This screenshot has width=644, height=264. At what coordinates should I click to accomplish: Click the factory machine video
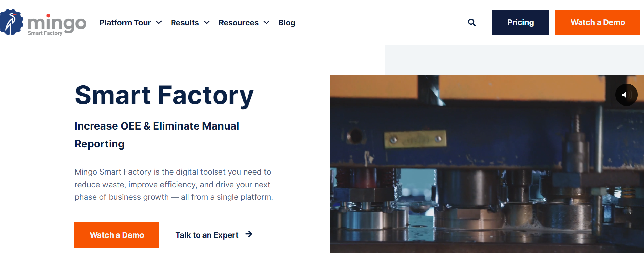coord(482,172)
